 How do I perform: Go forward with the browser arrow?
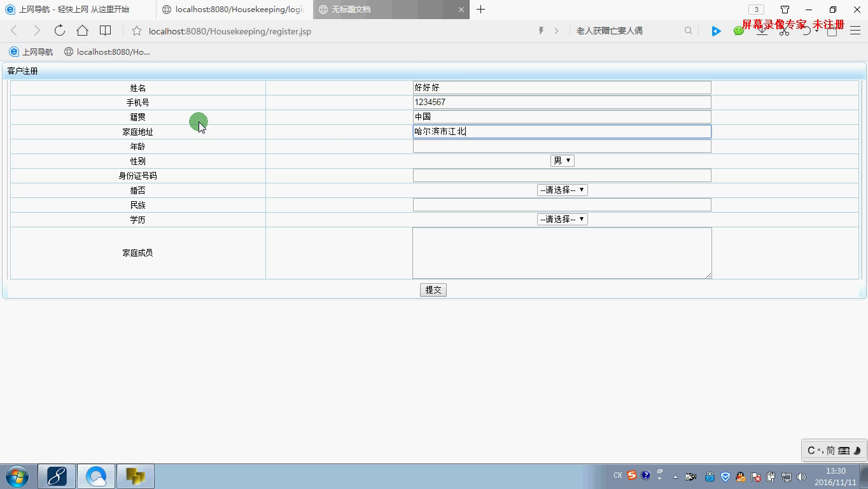tap(36, 31)
